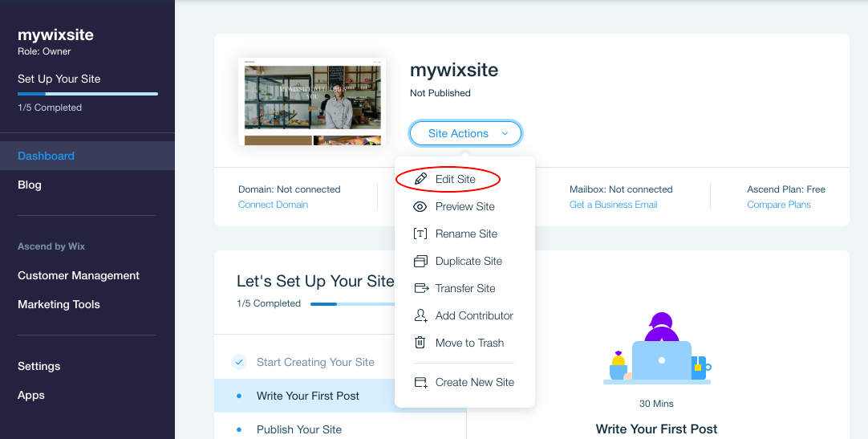
Task: Click Get a Business Email link
Action: tap(613, 205)
